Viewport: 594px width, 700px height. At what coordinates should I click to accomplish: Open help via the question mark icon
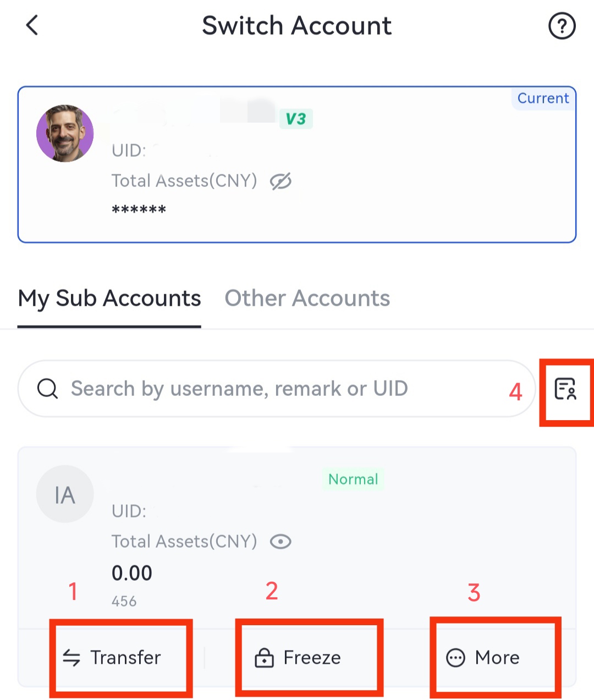pyautogui.click(x=562, y=26)
